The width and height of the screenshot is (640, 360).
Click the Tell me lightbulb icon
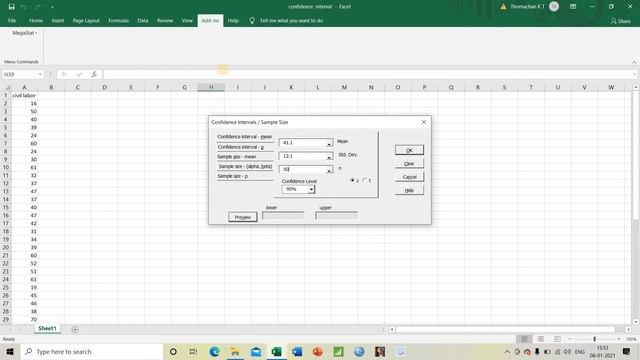point(252,20)
